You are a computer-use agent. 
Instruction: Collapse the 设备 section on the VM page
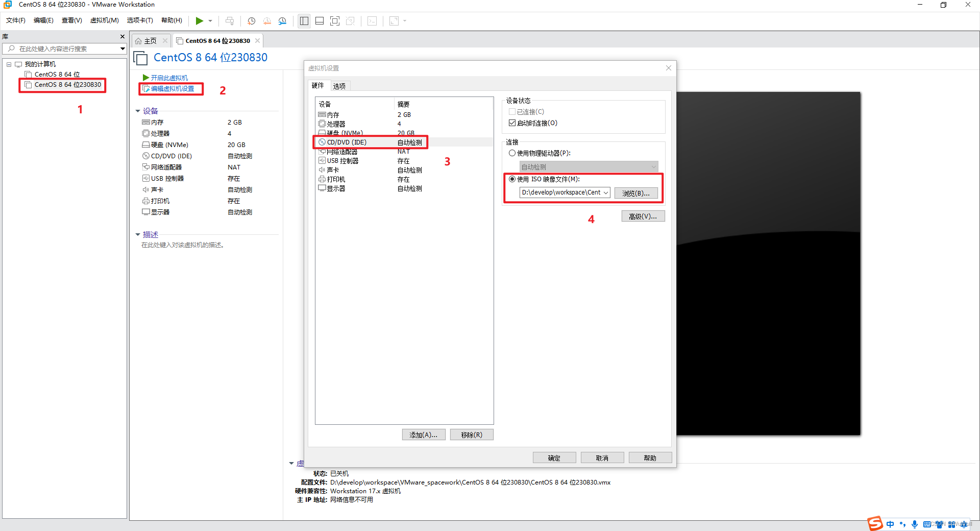[138, 111]
